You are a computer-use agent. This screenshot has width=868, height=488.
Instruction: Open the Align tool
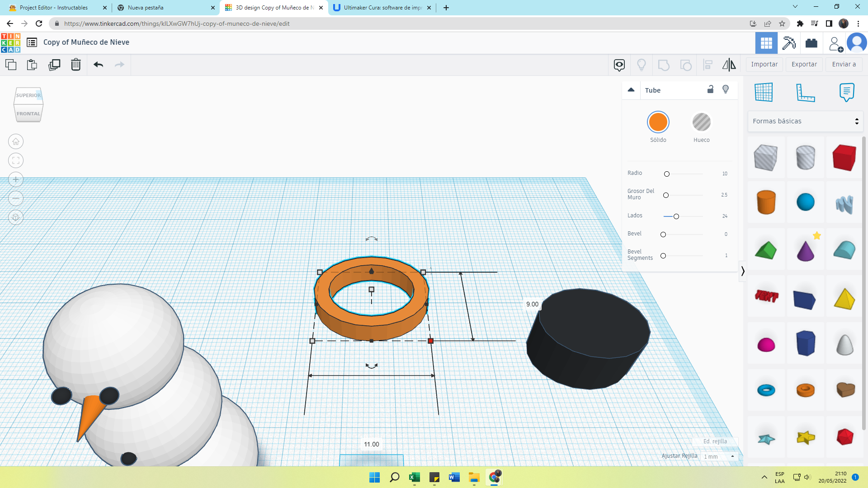708,65
